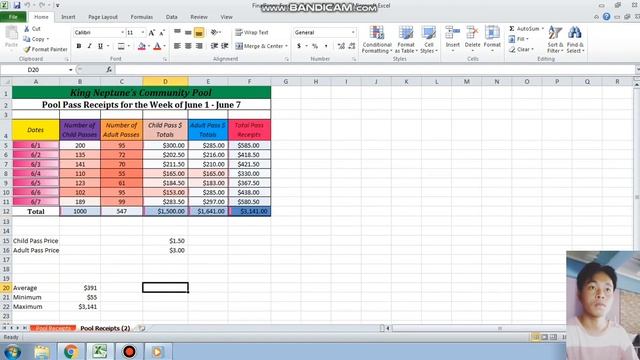This screenshot has width=640, height=360.
Task: Open the File tab
Action: point(13,17)
